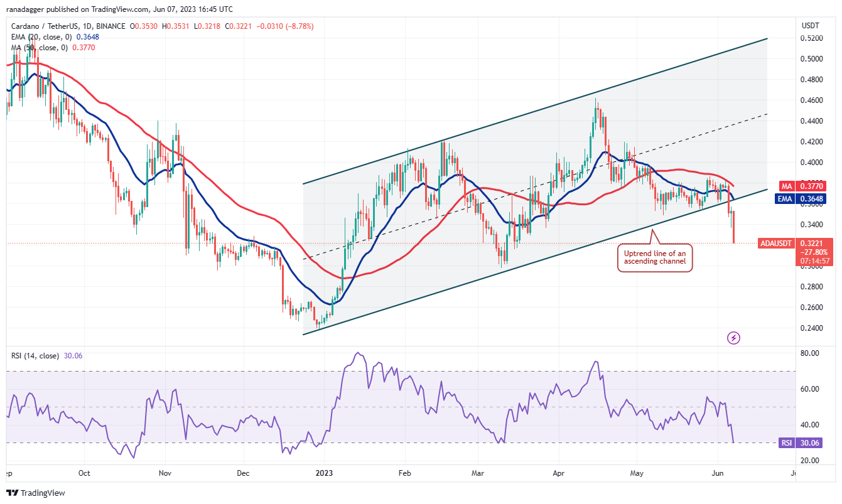Select the uptrend line annotation callout

[x=656, y=257]
